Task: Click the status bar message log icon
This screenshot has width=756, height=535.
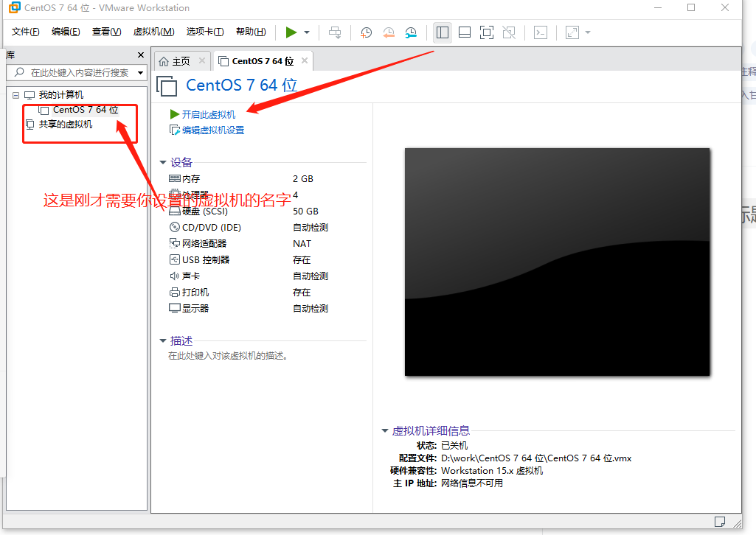Action: [719, 522]
